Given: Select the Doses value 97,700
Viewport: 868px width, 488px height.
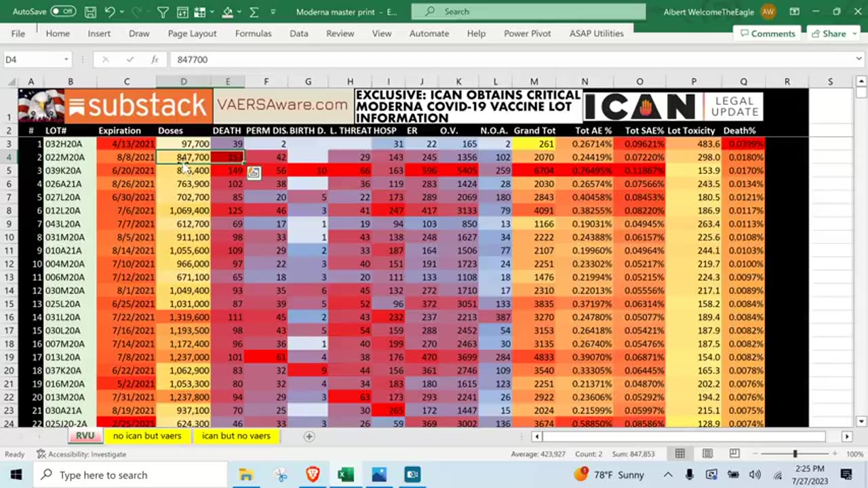Looking at the screenshot, I should 183,144.
